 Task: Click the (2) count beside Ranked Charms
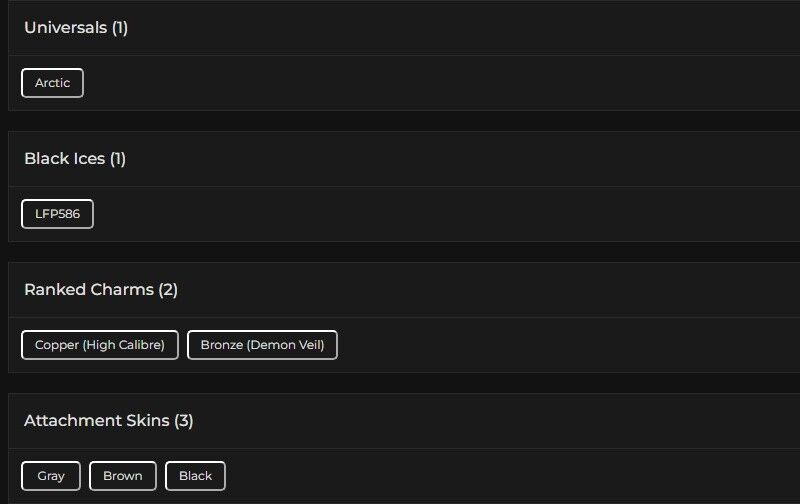click(x=168, y=290)
